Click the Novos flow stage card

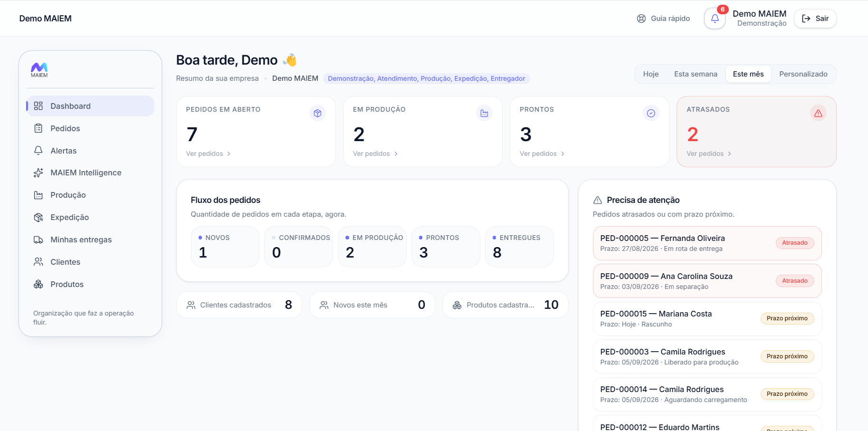[225, 247]
